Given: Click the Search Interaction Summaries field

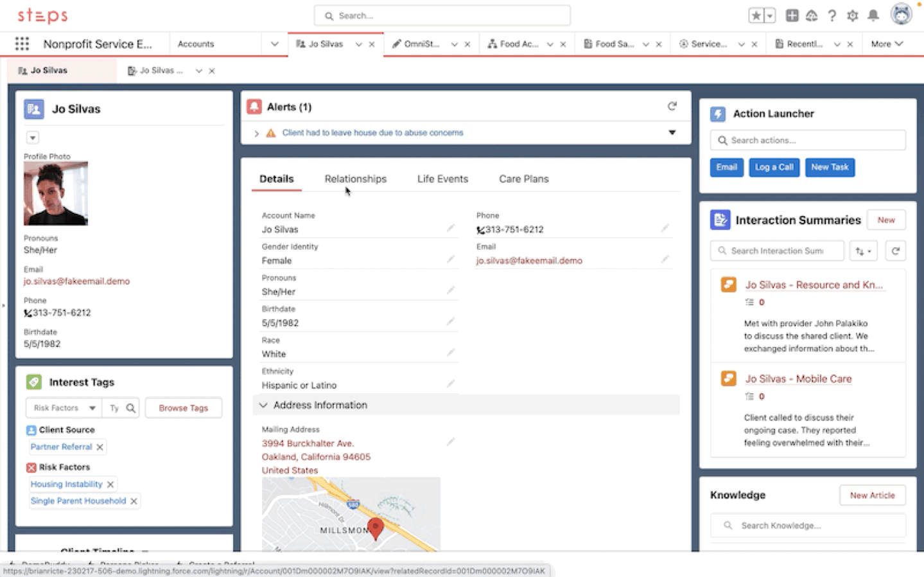Looking at the screenshot, I should click(x=777, y=251).
